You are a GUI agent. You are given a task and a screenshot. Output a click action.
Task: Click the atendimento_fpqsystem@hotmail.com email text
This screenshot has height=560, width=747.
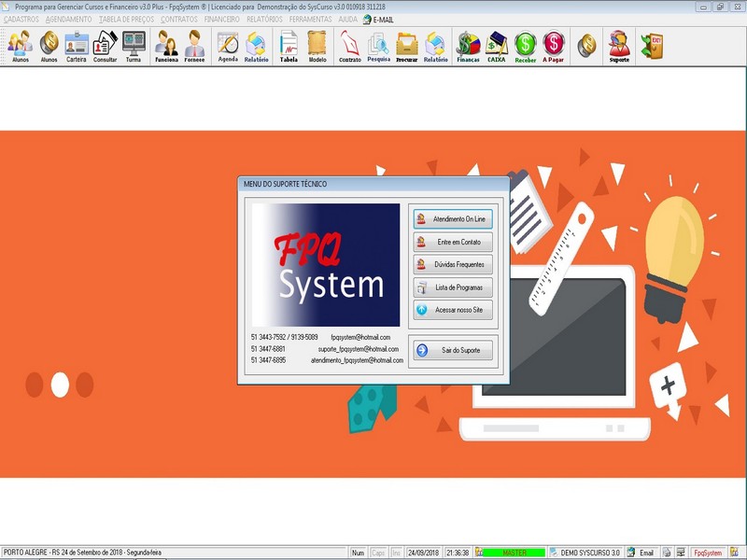coord(357,360)
